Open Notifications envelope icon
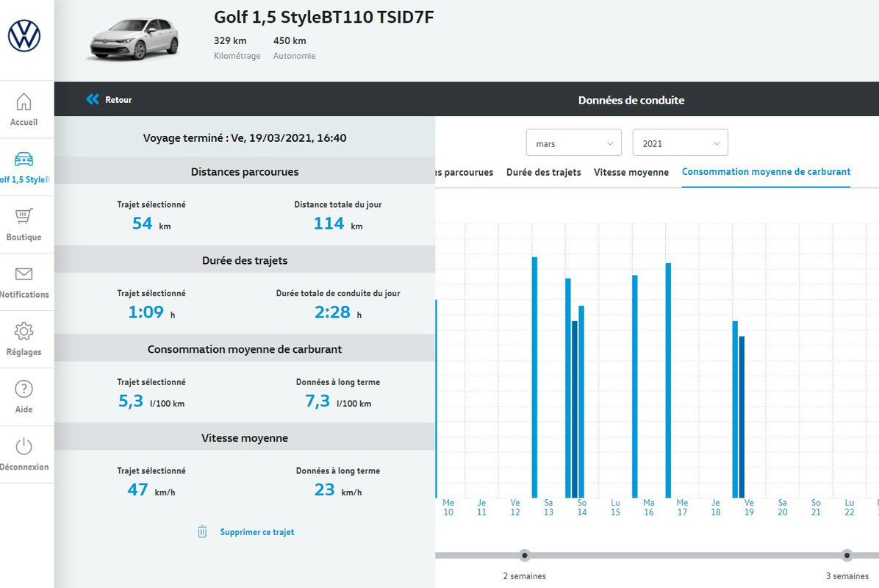The image size is (879, 588). (24, 274)
